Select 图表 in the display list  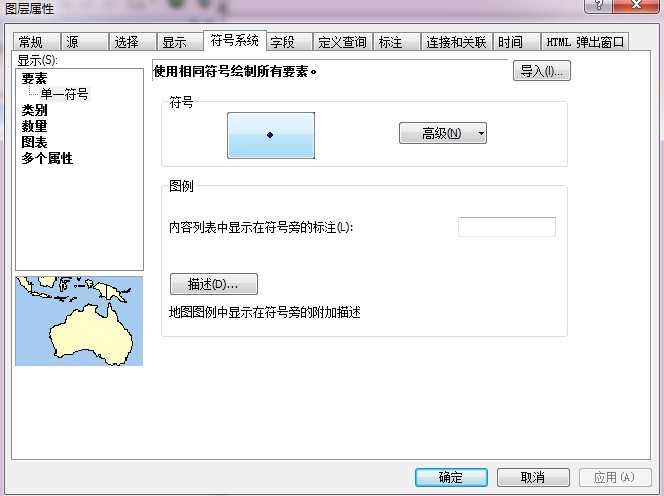(34, 142)
